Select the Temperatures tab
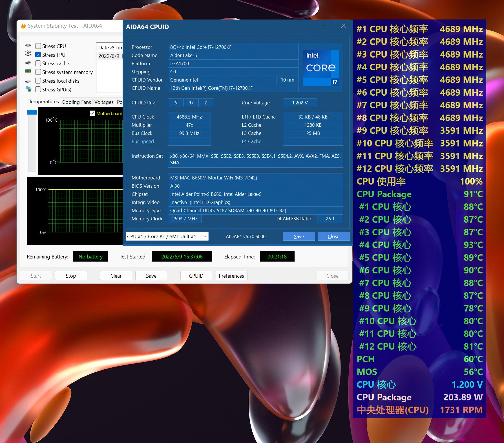 click(x=44, y=102)
